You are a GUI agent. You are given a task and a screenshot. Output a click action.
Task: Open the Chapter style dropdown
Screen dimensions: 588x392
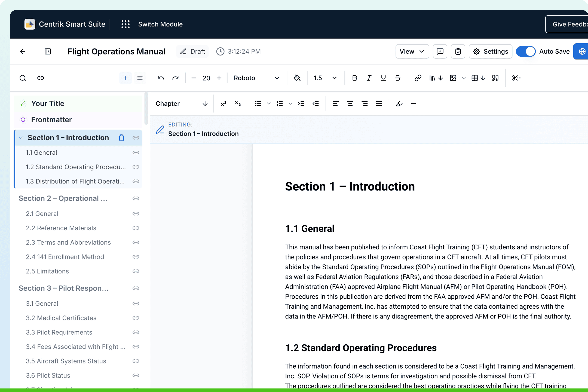pyautogui.click(x=182, y=104)
